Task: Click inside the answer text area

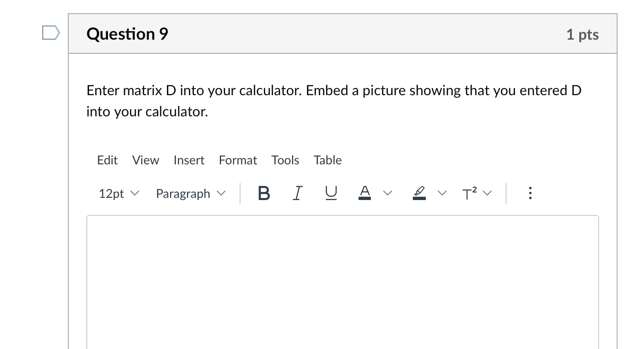Action: (x=343, y=278)
